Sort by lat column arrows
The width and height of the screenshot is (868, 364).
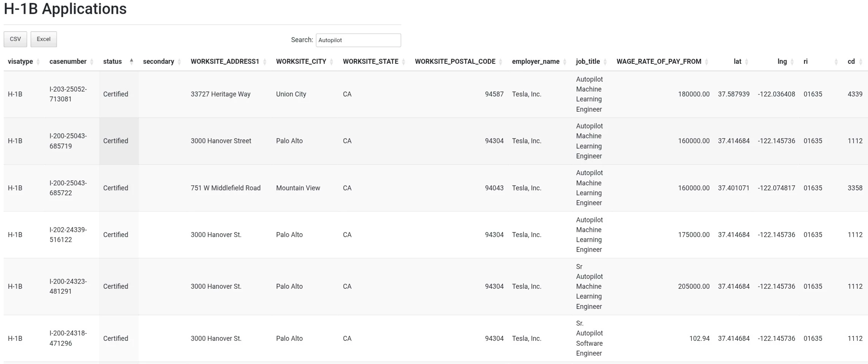pyautogui.click(x=747, y=62)
